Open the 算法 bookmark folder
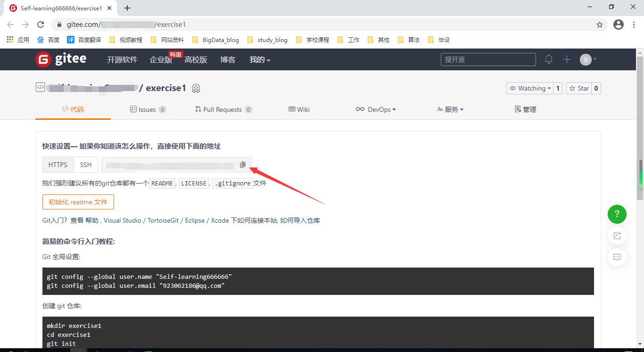This screenshot has width=644, height=352. point(408,40)
